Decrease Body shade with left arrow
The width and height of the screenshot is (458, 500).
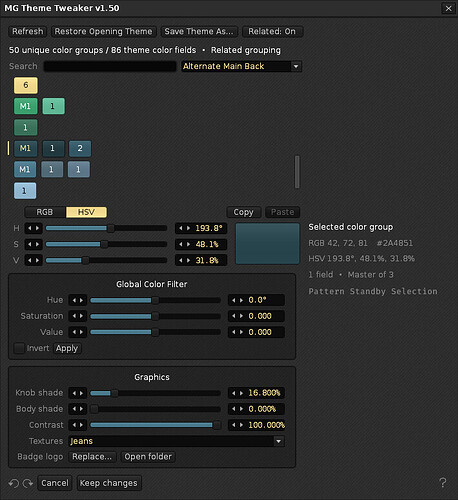point(74,409)
